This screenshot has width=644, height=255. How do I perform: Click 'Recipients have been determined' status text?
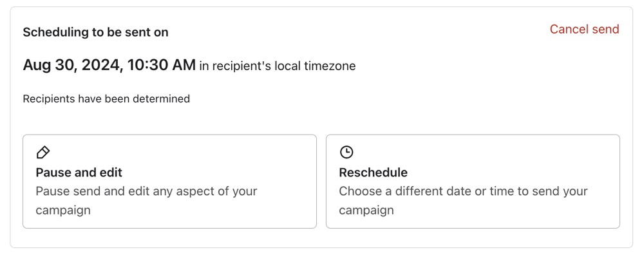106,99
